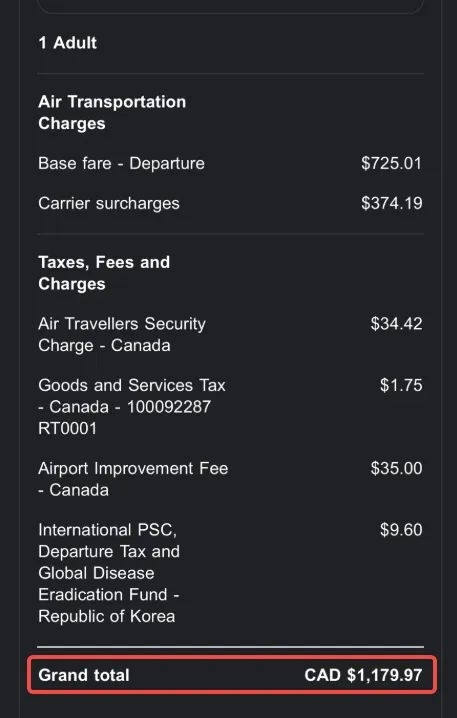Click the $35.00 airport fee amount
Viewport: 457px width, 718px height.
(396, 468)
